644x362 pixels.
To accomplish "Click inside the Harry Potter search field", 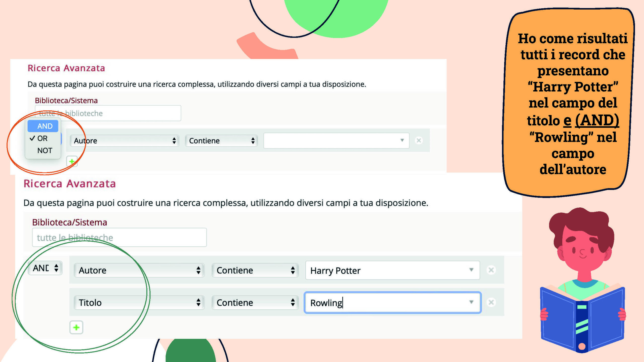I will point(391,270).
